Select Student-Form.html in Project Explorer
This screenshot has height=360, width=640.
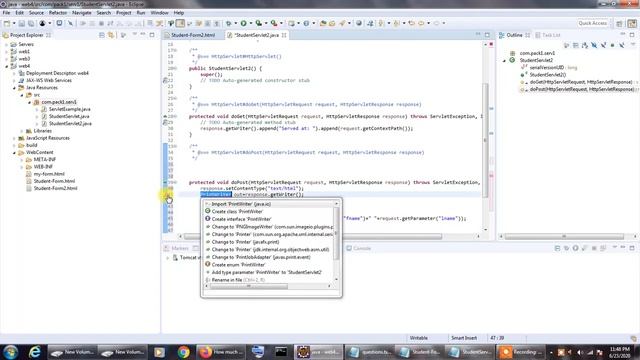[54, 181]
